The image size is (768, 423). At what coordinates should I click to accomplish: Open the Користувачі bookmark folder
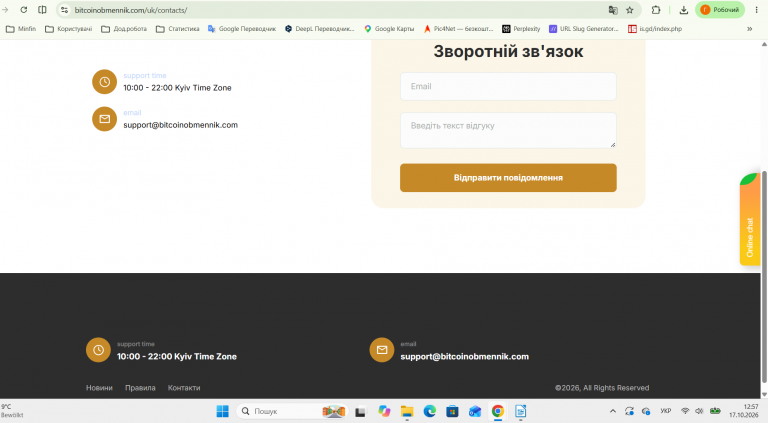point(69,29)
